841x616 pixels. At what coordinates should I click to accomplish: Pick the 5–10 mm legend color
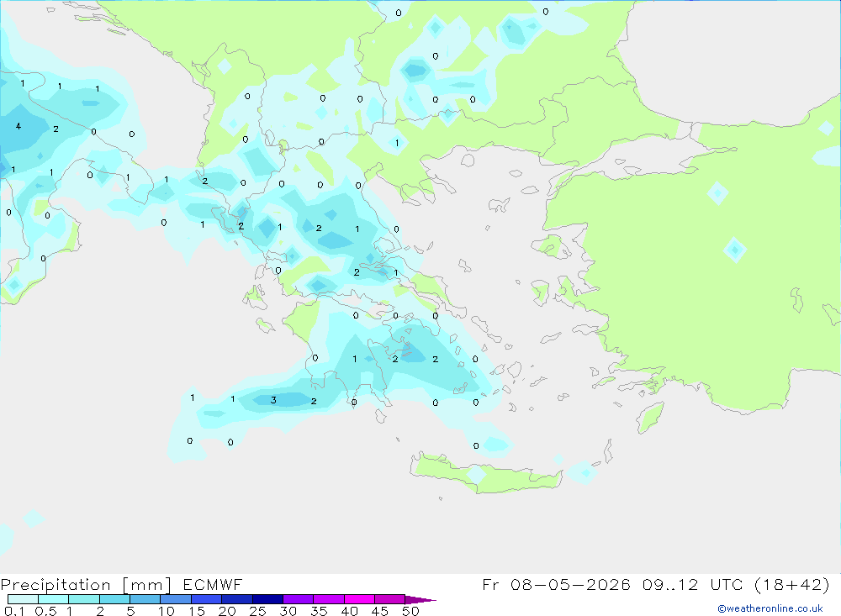click(145, 599)
